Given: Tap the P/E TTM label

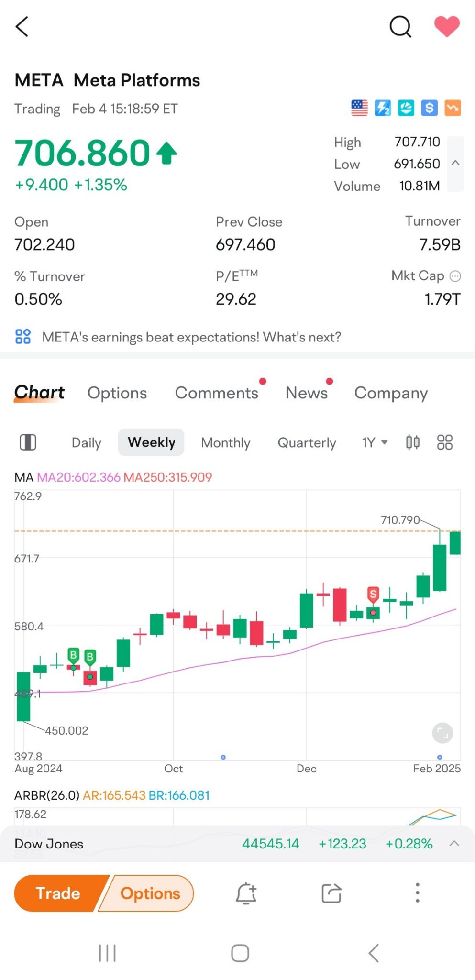Looking at the screenshot, I should 237,276.
